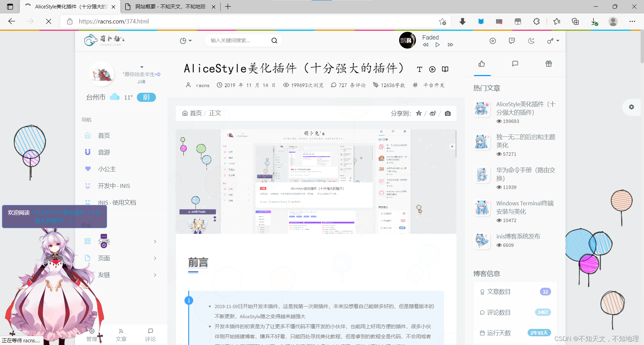Screen dimensions: 644x345
Task: Switch to the gift sidebar tab
Action: [x=549, y=64]
